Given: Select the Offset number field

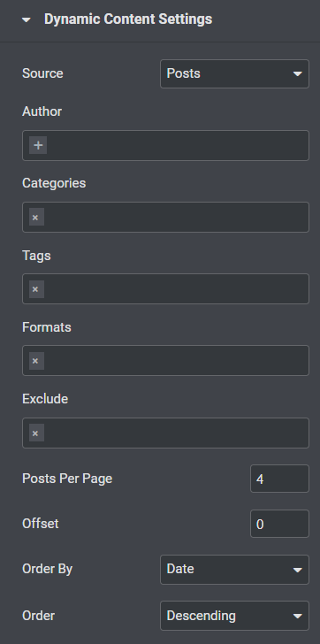Looking at the screenshot, I should (279, 524).
